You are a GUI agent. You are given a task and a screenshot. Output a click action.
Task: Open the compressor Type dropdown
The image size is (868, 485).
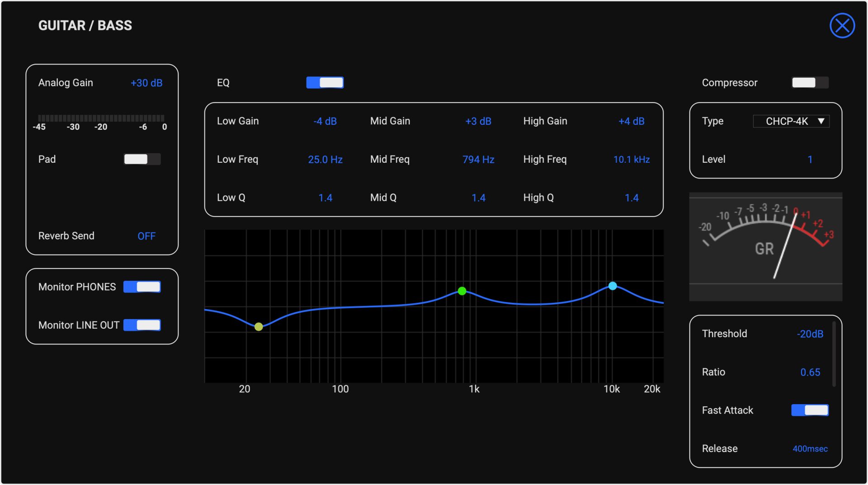pos(791,121)
